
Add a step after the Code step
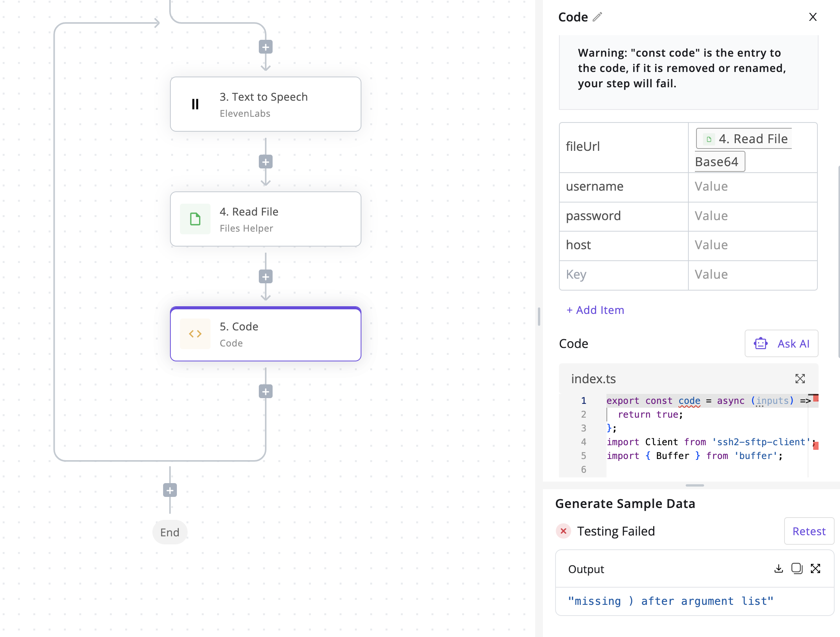click(x=265, y=392)
